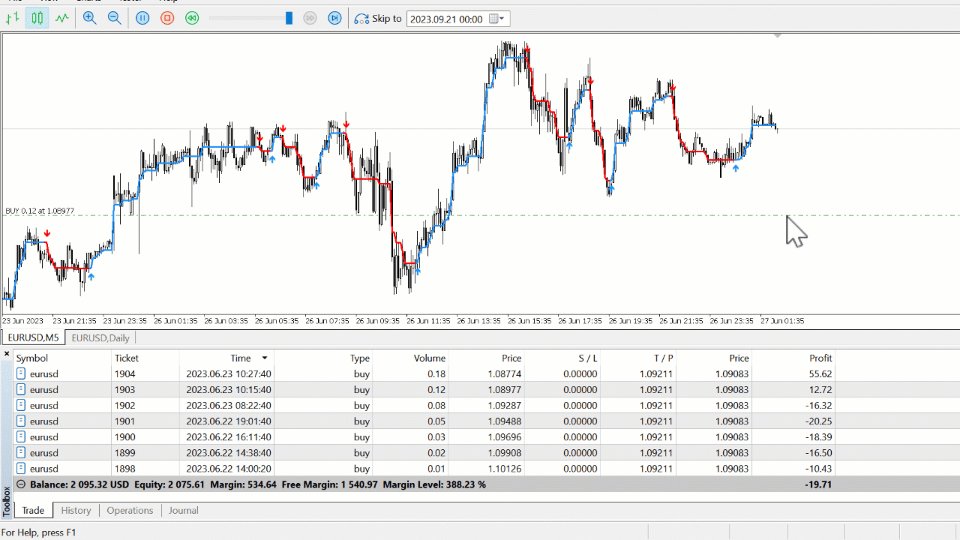Edit the Skip to date field
This screenshot has width=960, height=540.
[447, 19]
